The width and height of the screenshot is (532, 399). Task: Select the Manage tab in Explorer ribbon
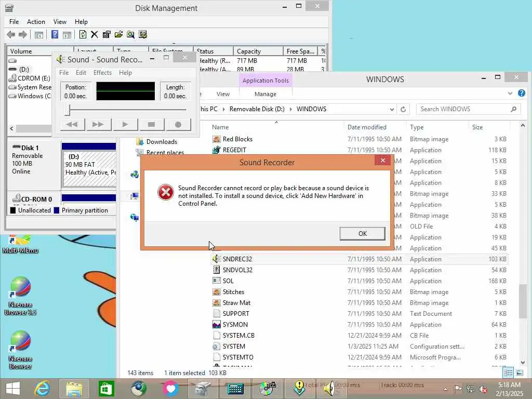(265, 94)
